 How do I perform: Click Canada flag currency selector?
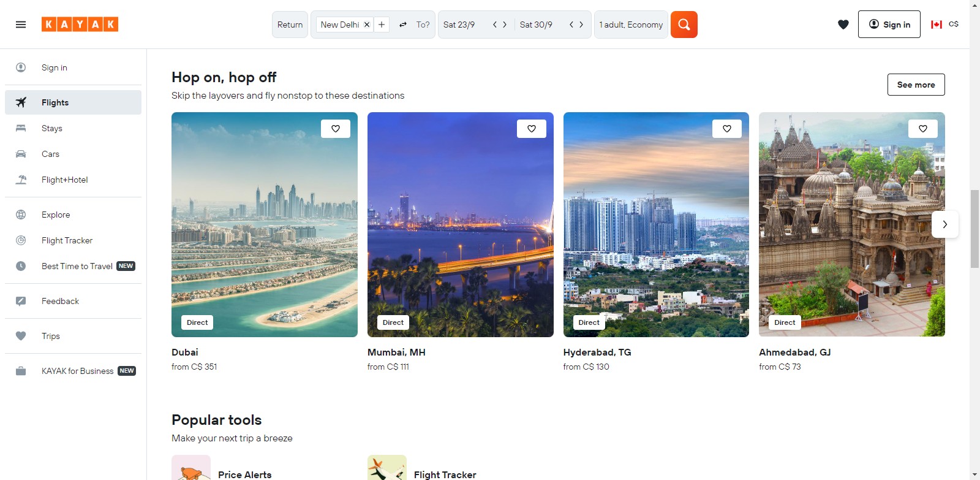pyautogui.click(x=944, y=25)
